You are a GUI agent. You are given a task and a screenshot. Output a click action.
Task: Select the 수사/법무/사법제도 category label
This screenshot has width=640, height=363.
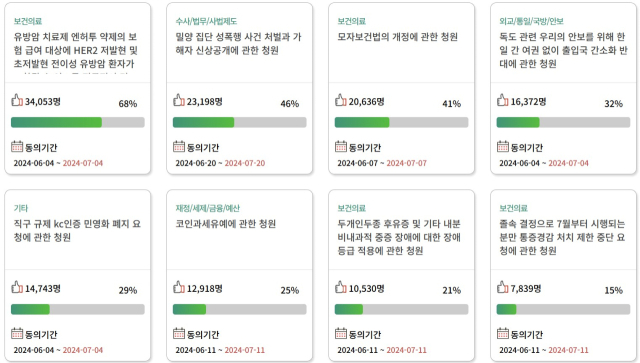[x=206, y=21]
